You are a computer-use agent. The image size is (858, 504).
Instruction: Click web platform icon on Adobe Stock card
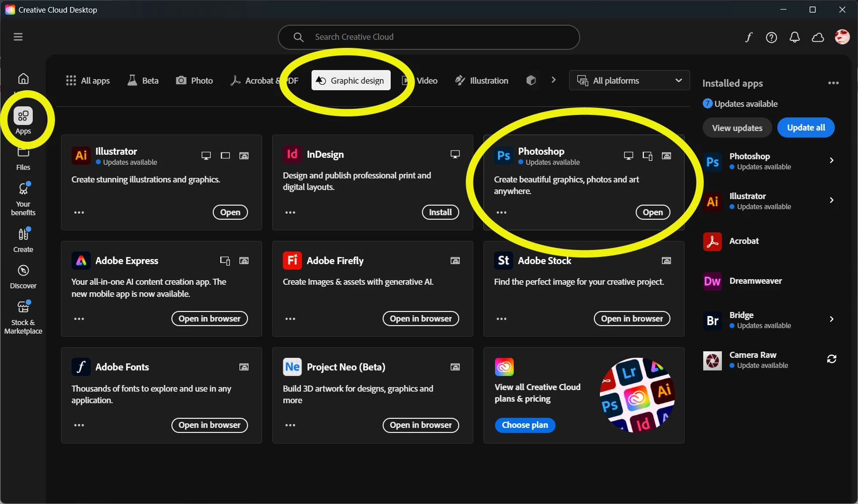click(x=666, y=261)
